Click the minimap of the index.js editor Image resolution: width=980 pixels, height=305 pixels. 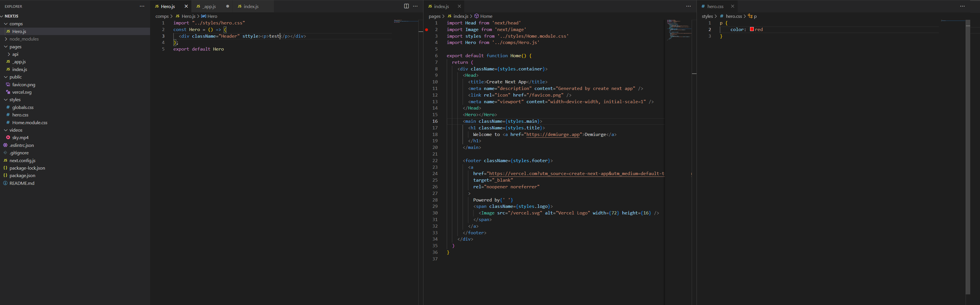679,30
